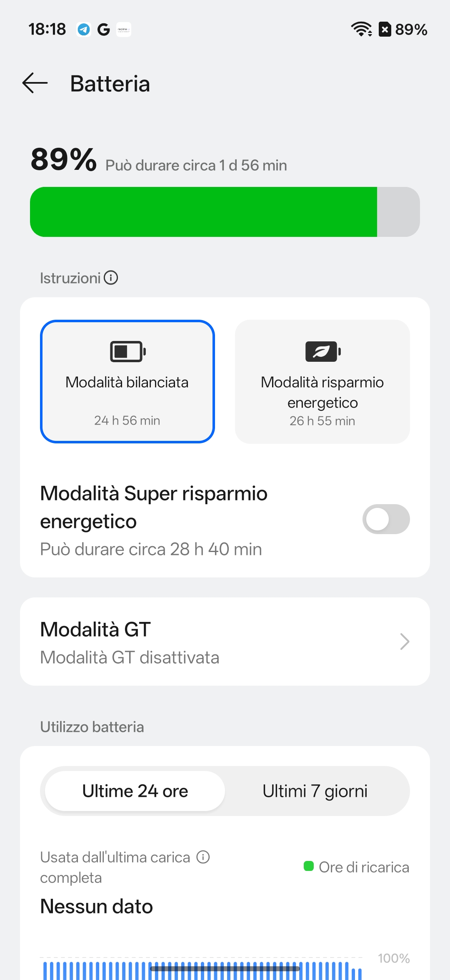Open Modalità GT via chevron arrow
The image size is (450, 980).
tap(404, 642)
